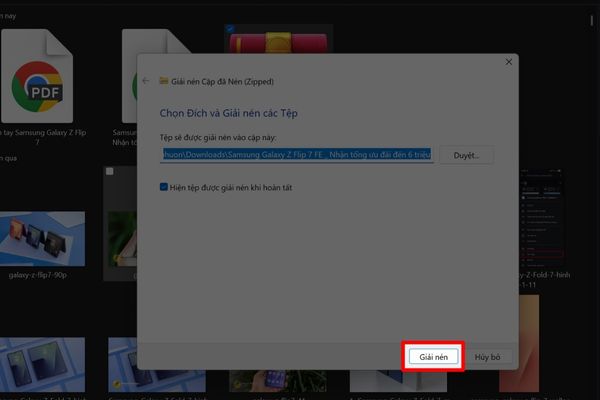
Task: Close the Giải nén Cặp đã Nén dialog
Action: 508,62
